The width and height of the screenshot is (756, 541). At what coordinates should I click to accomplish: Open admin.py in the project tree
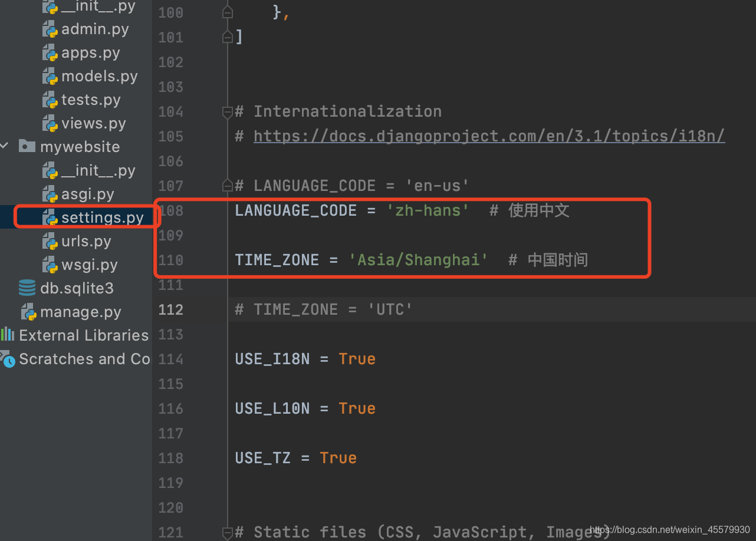tap(95, 29)
